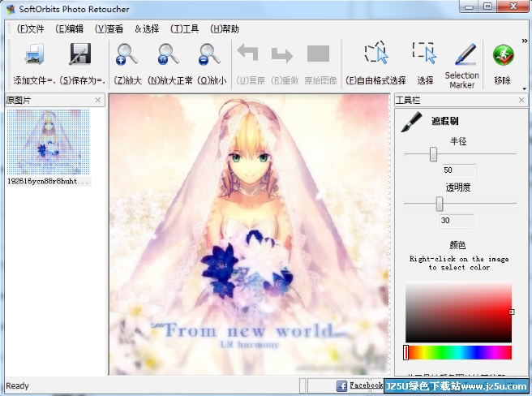Click the Radius (半径) slider handle

(x=433, y=154)
